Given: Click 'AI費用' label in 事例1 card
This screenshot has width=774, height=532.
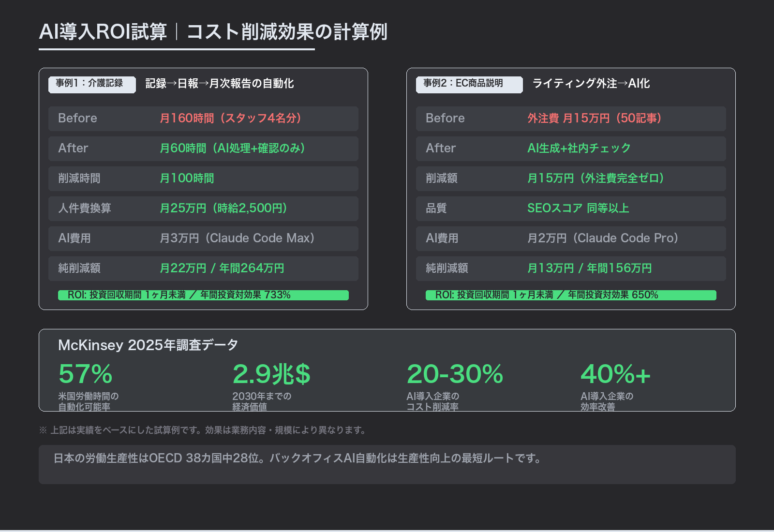Looking at the screenshot, I should pos(74,238).
